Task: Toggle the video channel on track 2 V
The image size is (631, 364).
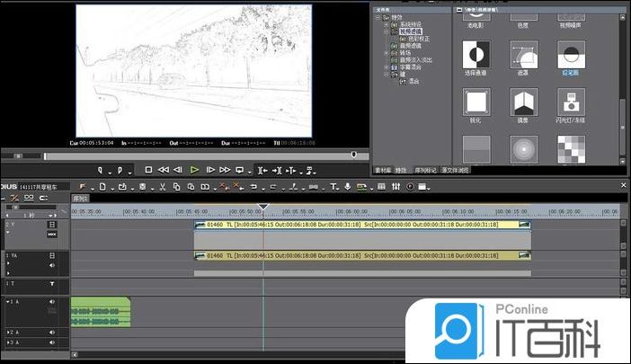Action: 51,224
